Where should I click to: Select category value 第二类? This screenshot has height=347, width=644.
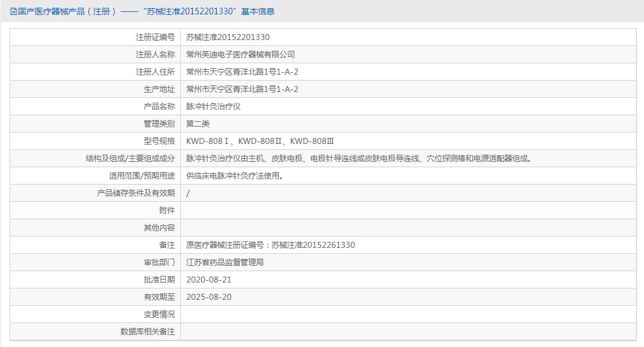[198, 124]
